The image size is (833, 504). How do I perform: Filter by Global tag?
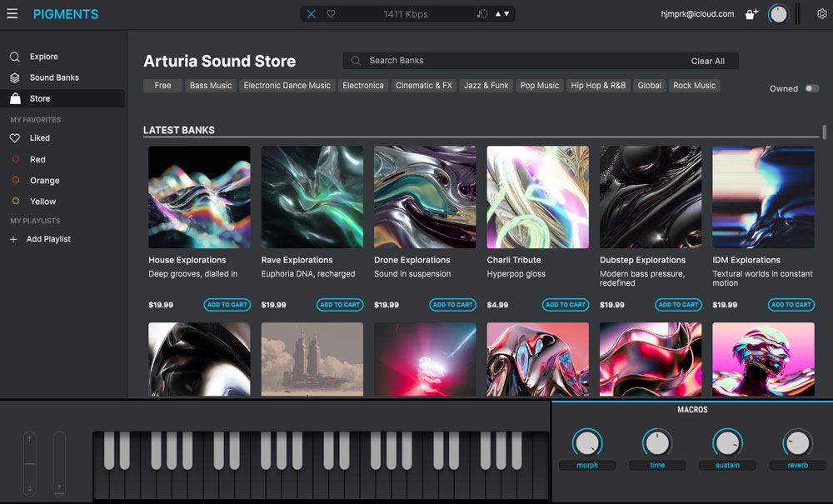(x=649, y=86)
